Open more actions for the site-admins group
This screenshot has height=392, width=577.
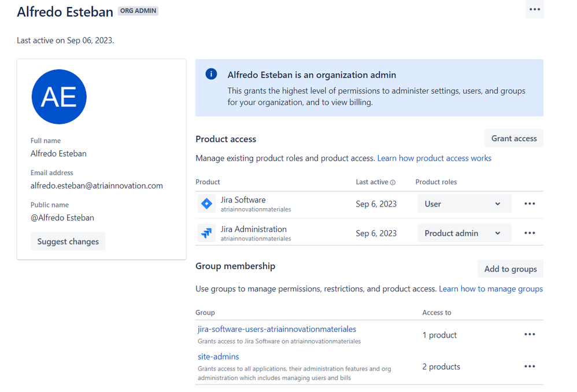coord(530,366)
